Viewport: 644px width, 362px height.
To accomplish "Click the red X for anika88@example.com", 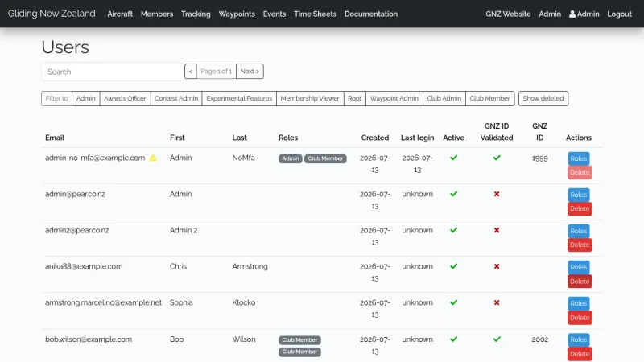I will click(x=497, y=266).
